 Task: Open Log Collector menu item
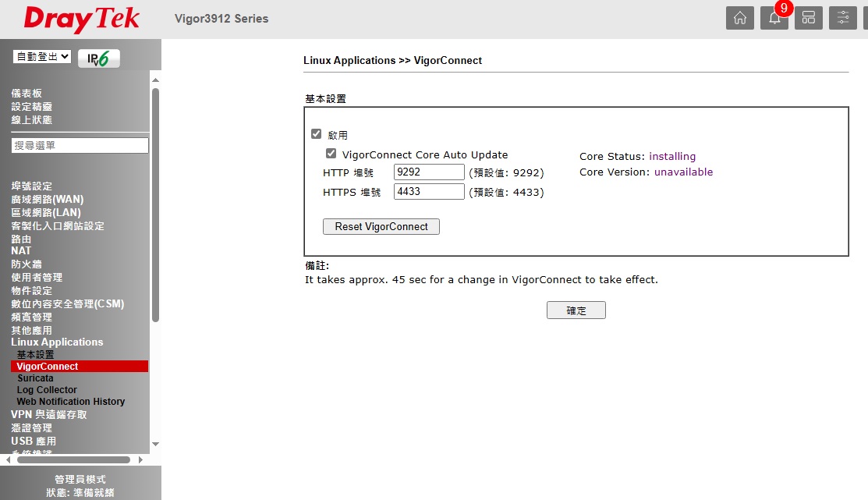(x=47, y=390)
